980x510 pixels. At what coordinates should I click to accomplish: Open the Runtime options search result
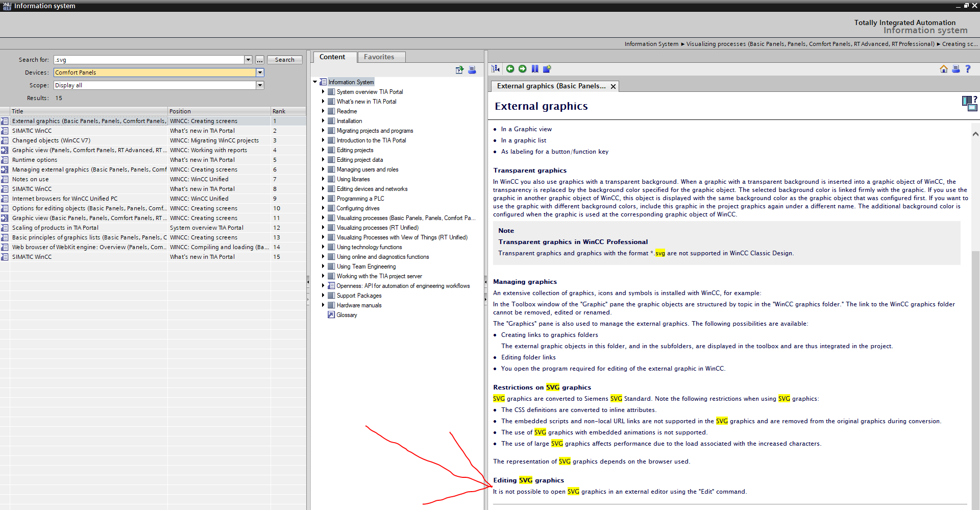coord(35,160)
